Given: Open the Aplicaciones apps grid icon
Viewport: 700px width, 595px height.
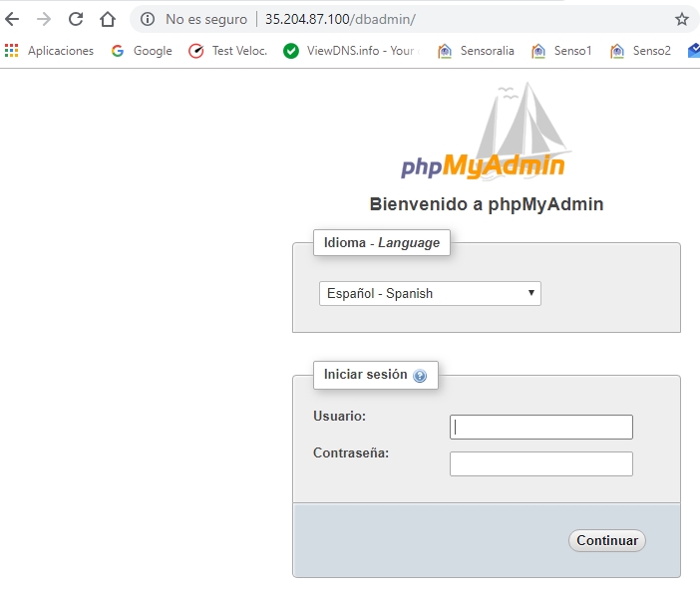Looking at the screenshot, I should (12, 51).
